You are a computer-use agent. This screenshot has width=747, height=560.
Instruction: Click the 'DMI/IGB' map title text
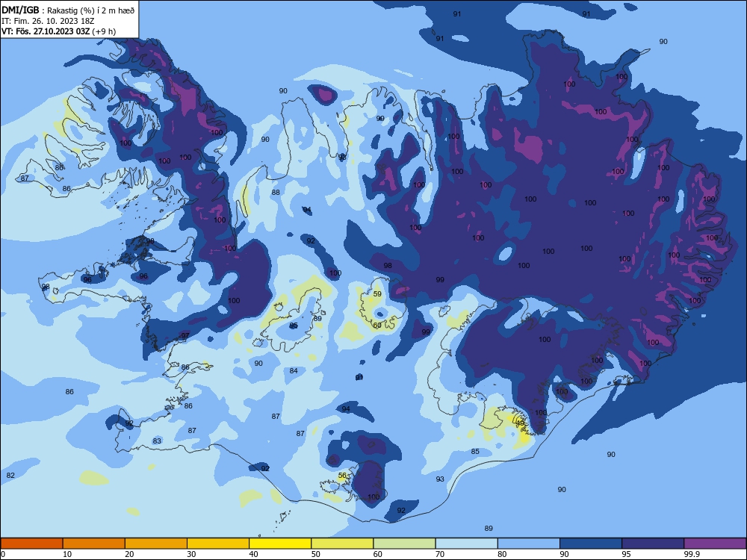coord(20,10)
